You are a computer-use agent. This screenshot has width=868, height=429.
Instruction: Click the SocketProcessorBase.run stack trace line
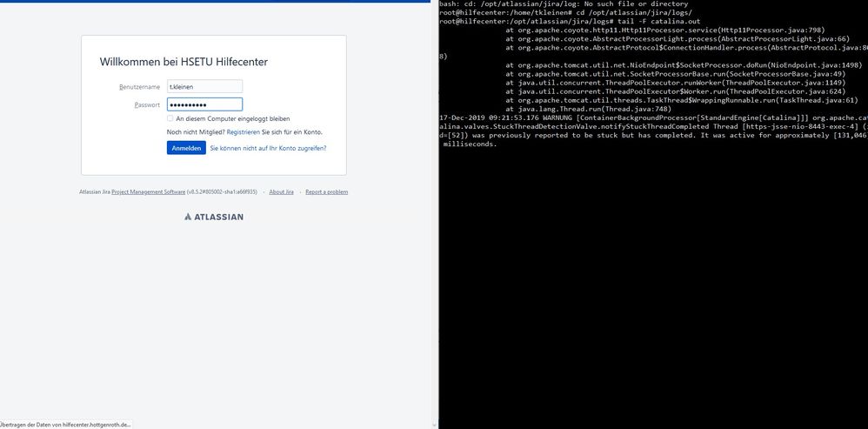point(676,74)
